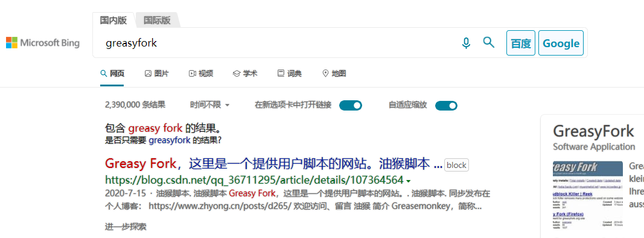Image resolution: width=644 pixels, height=238 pixels.
Task: Open the Greasy Fork CSDN result title
Action: (x=273, y=164)
